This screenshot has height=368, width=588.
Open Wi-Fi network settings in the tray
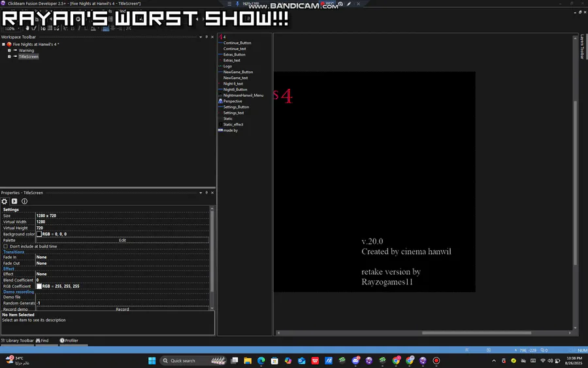[543, 361]
